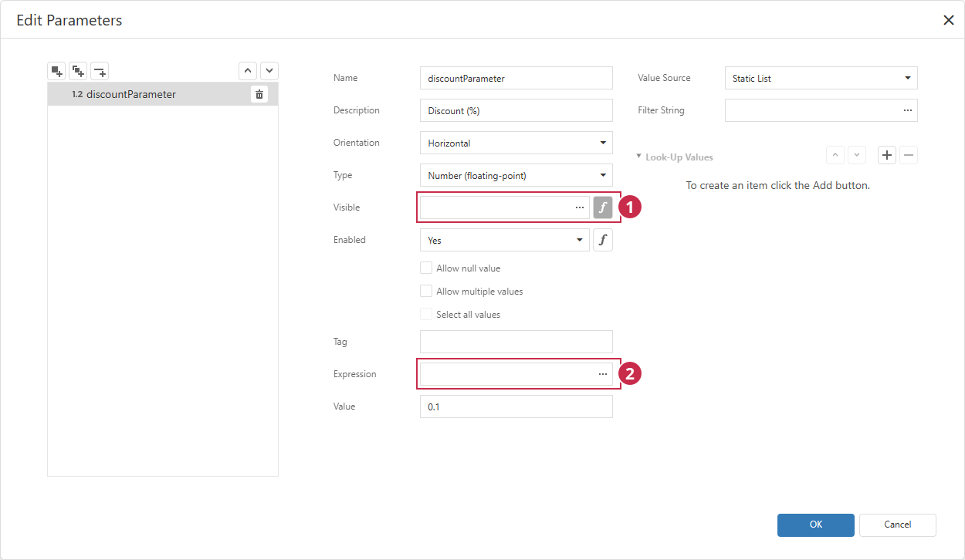Move look-up value down
This screenshot has width=965, height=560.
(857, 155)
